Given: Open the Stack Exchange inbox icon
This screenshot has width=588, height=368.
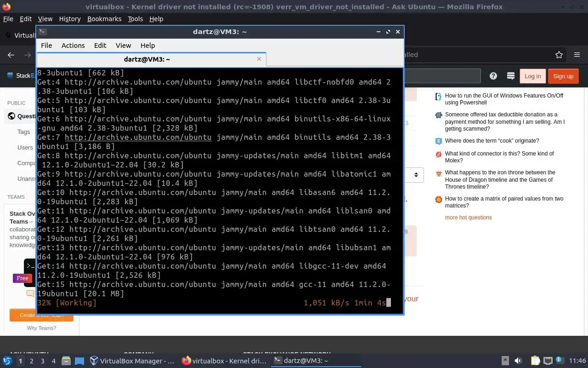Looking at the screenshot, I should coord(510,76).
